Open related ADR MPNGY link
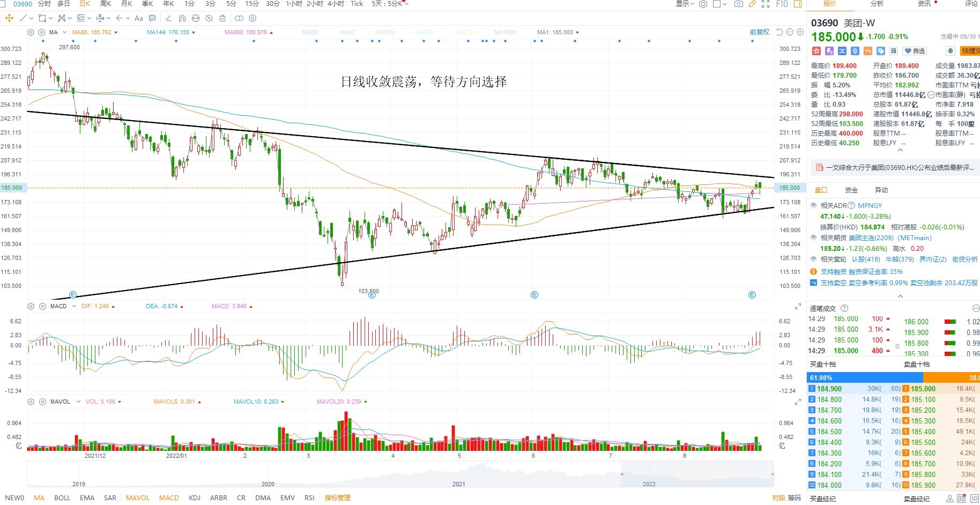Screen dimensions: 980x505 click(870, 205)
